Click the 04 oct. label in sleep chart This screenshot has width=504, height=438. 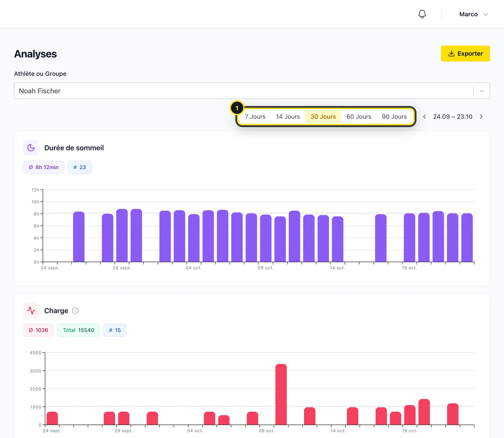[x=194, y=268]
